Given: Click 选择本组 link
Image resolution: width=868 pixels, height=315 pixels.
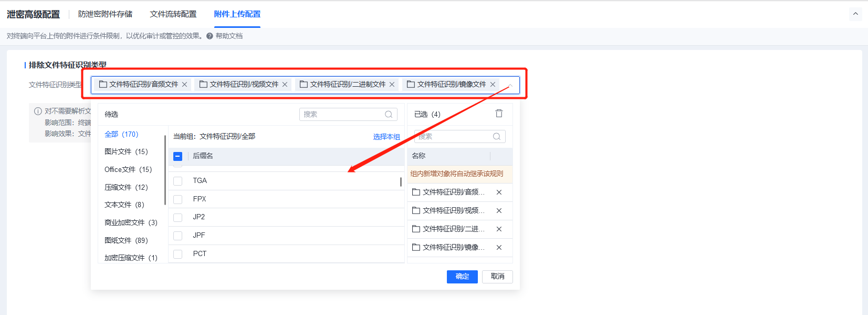Looking at the screenshot, I should point(386,137).
